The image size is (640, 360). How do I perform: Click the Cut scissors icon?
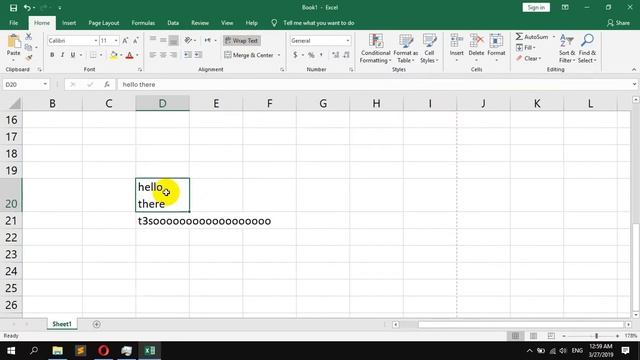click(29, 37)
